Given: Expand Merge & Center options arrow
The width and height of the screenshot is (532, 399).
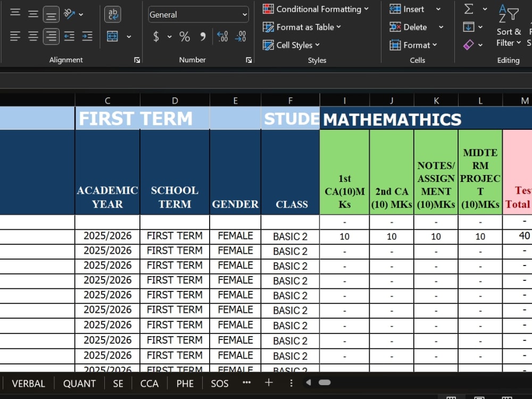Looking at the screenshot, I should tap(129, 37).
